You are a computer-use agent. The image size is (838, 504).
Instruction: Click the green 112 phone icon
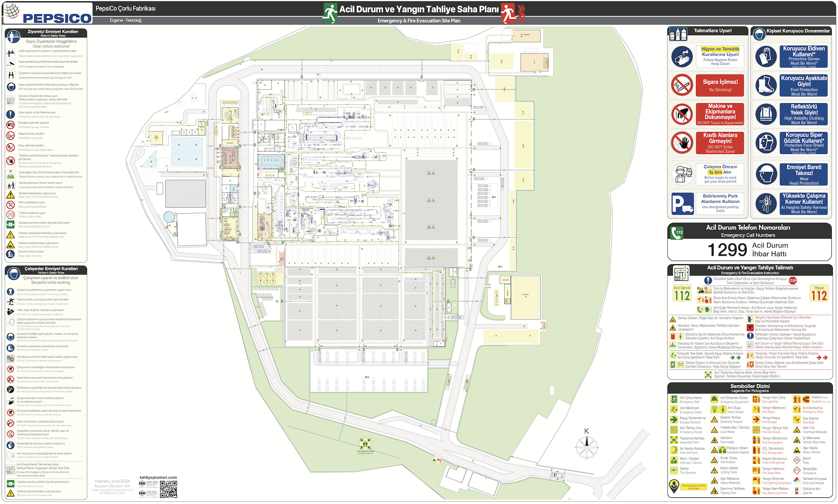tap(677, 233)
